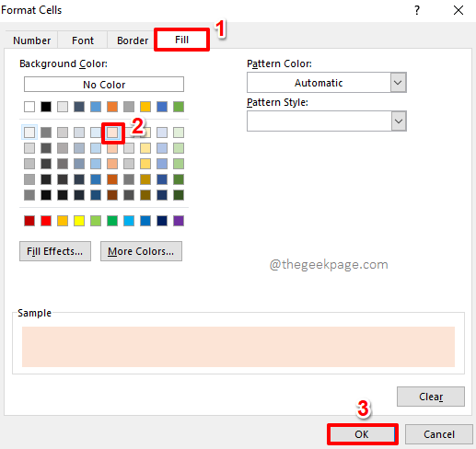Image resolution: width=476 pixels, height=449 pixels.
Task: Click the Fill Effects button
Action: point(55,251)
